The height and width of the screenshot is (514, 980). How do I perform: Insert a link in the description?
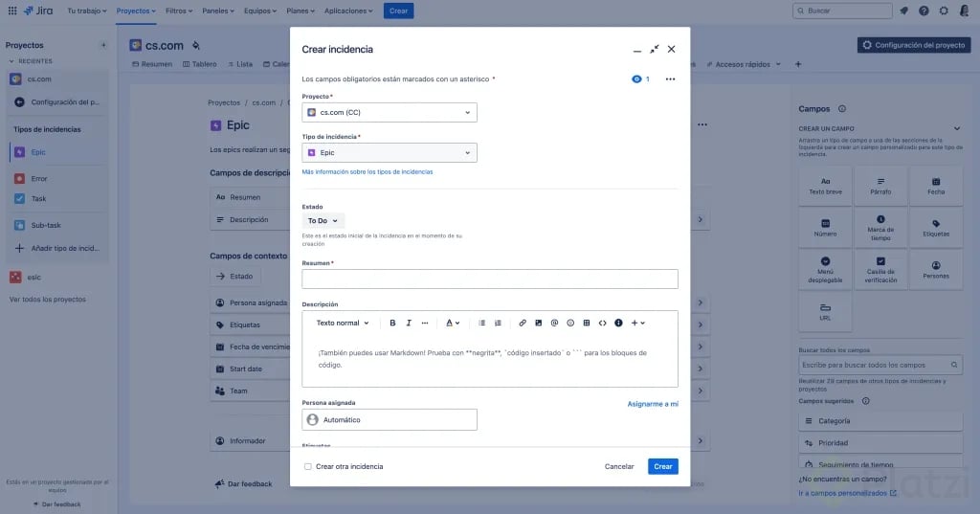click(523, 324)
